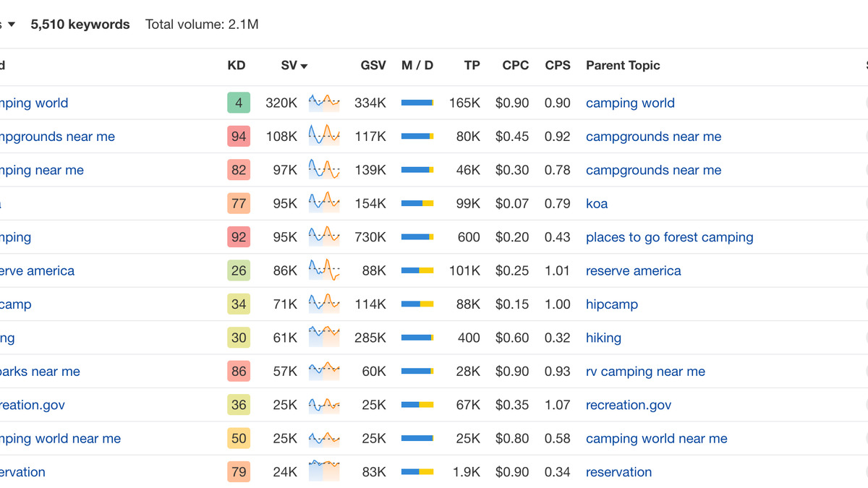Image resolution: width=868 pixels, height=488 pixels.
Task: Click the SV trend sparkline for camping world
Action: (x=323, y=102)
